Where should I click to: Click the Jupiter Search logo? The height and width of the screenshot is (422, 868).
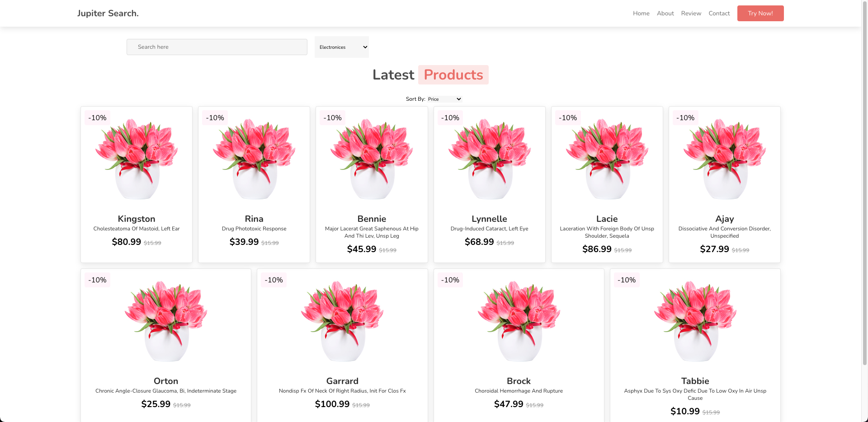(x=108, y=13)
